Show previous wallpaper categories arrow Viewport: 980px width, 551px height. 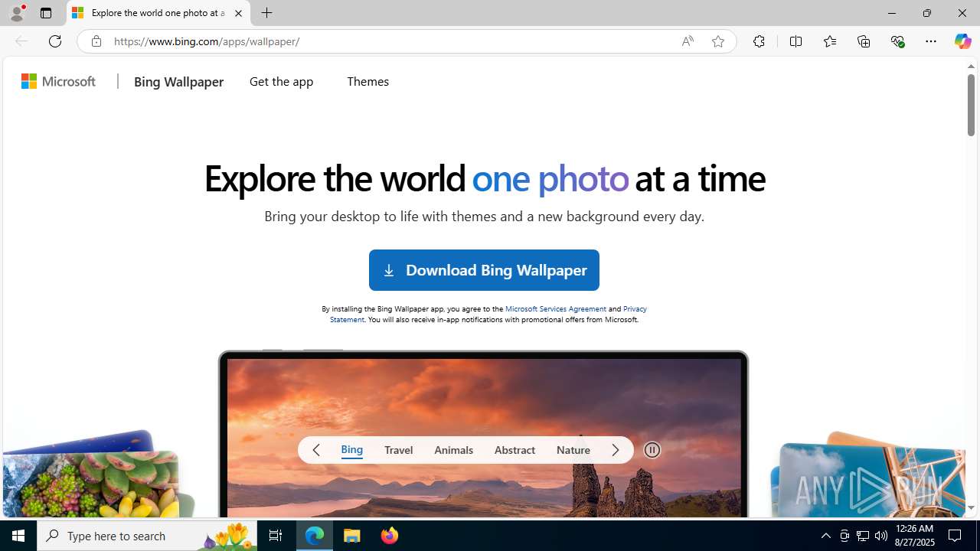tap(315, 450)
